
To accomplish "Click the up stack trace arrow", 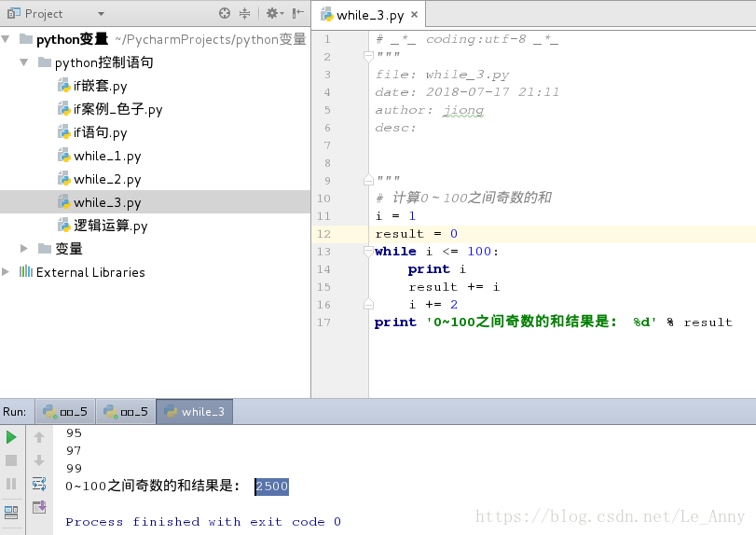I will coord(39,437).
